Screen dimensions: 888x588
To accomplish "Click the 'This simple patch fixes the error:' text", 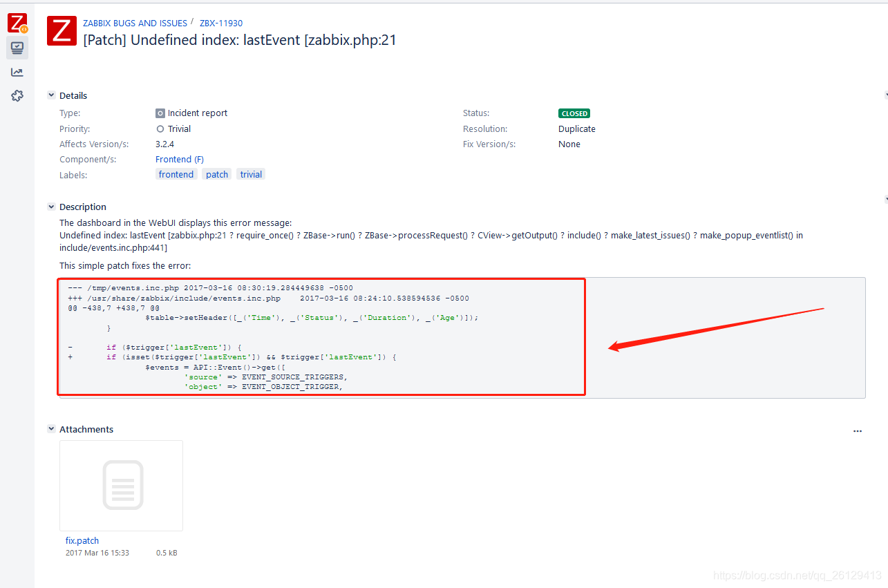I will tap(125, 266).
